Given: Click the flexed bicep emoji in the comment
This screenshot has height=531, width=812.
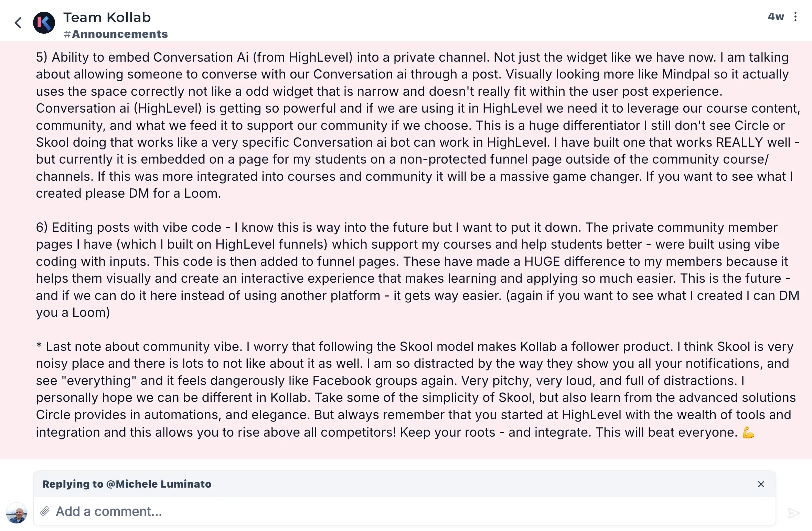Looking at the screenshot, I should pyautogui.click(x=748, y=432).
